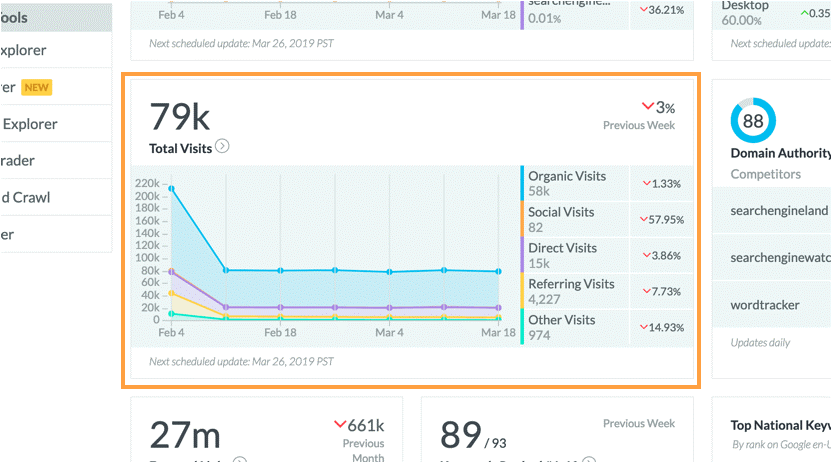
Task: Click the Social Visits orange color bar
Action: click(x=522, y=219)
